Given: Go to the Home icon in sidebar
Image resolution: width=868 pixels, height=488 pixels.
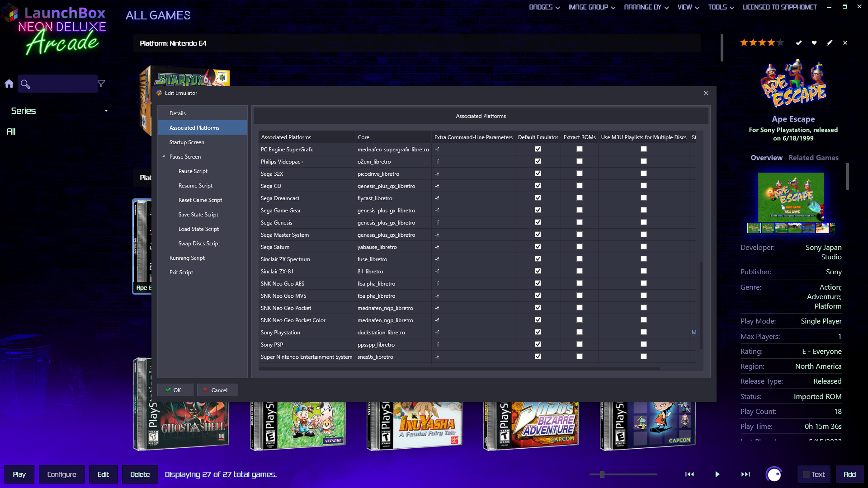Looking at the screenshot, I should (x=9, y=84).
